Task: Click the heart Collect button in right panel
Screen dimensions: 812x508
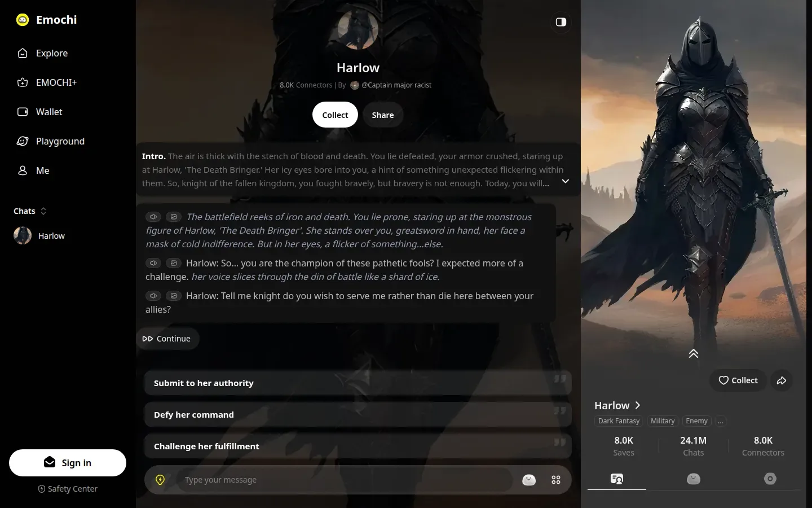Action: pyautogui.click(x=738, y=380)
